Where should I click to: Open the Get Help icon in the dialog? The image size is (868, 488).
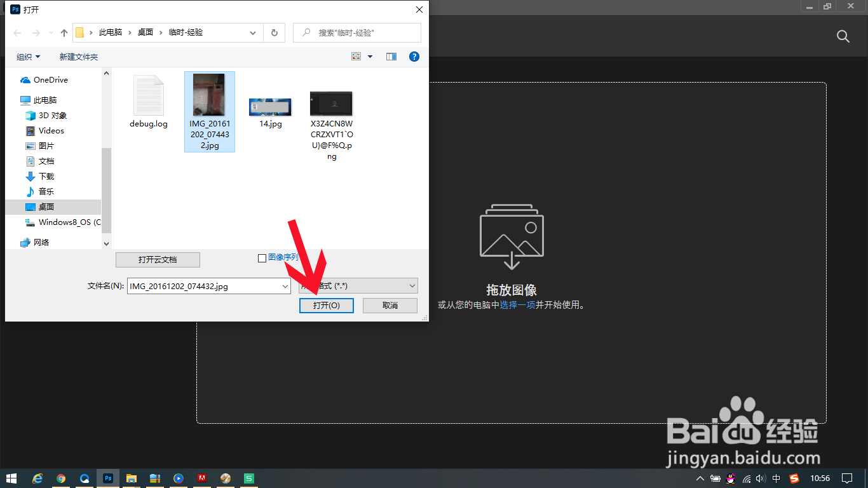(414, 56)
